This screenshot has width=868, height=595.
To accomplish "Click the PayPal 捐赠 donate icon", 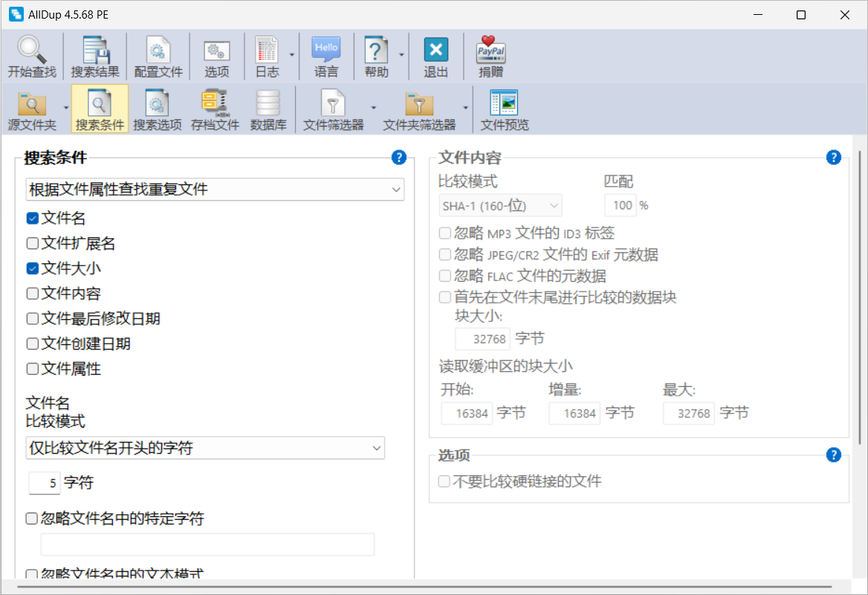I will (490, 57).
